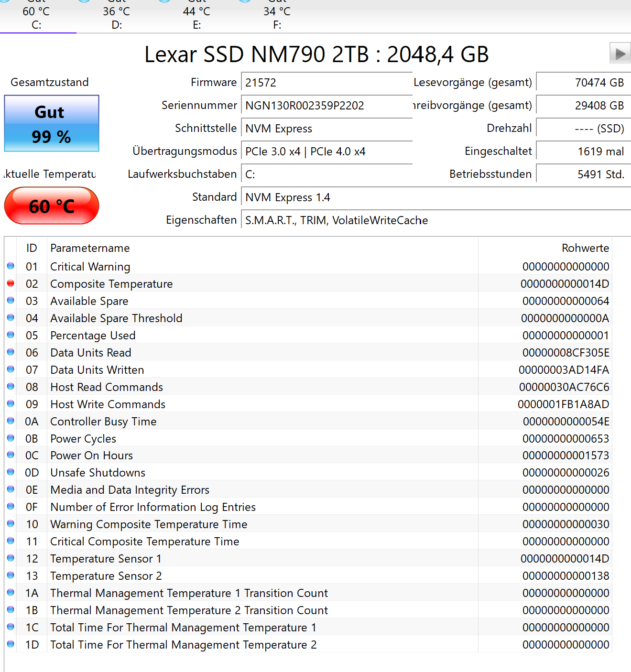
Task: Click the Firmware field showing 21572
Action: click(327, 82)
